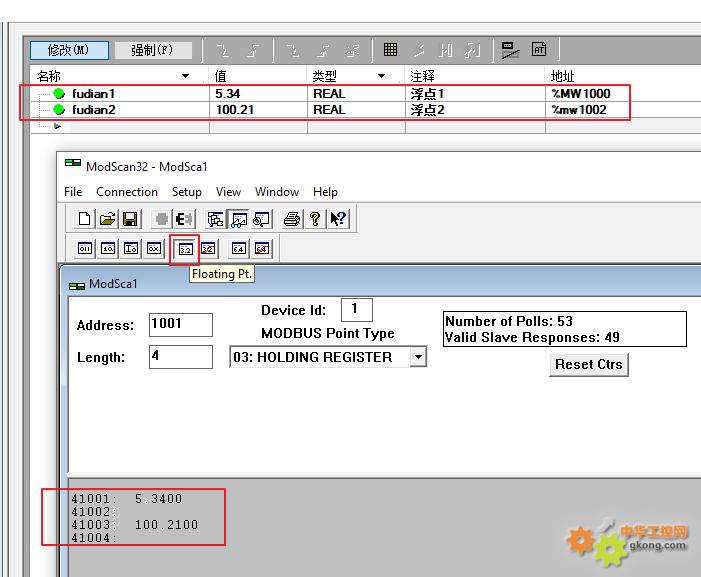The width and height of the screenshot is (701, 577).
Task: Open the 类型 column filter arrow
Action: point(381,76)
